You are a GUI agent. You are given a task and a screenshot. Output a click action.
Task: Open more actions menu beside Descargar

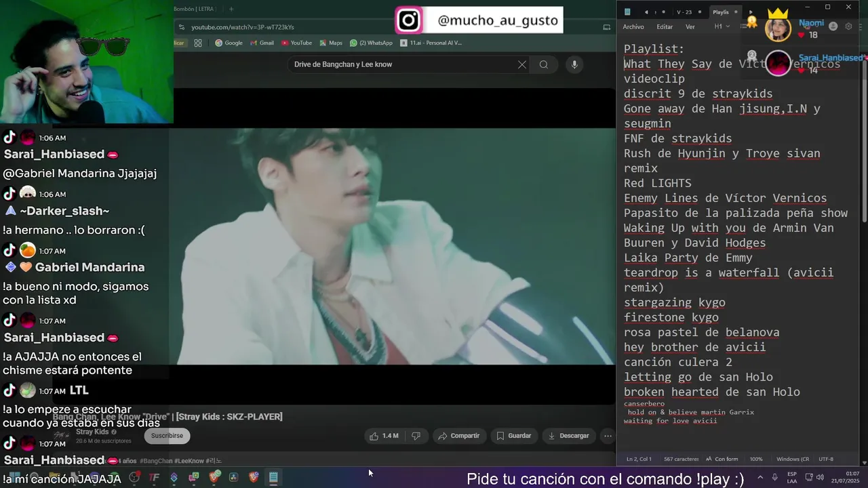point(608,436)
